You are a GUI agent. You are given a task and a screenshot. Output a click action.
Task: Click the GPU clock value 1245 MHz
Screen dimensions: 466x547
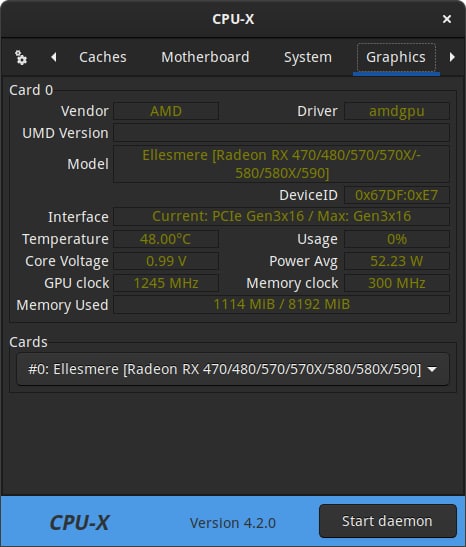click(166, 283)
